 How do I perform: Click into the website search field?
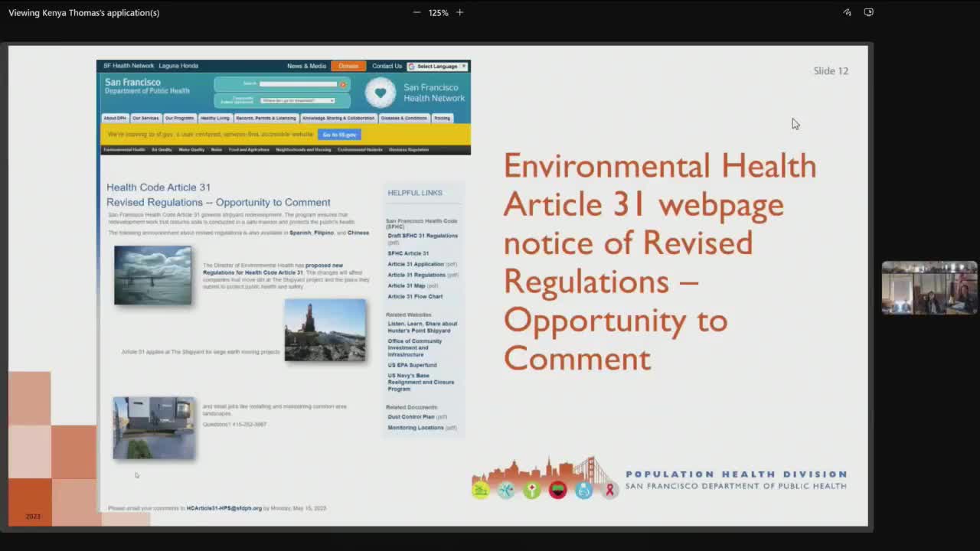click(299, 84)
